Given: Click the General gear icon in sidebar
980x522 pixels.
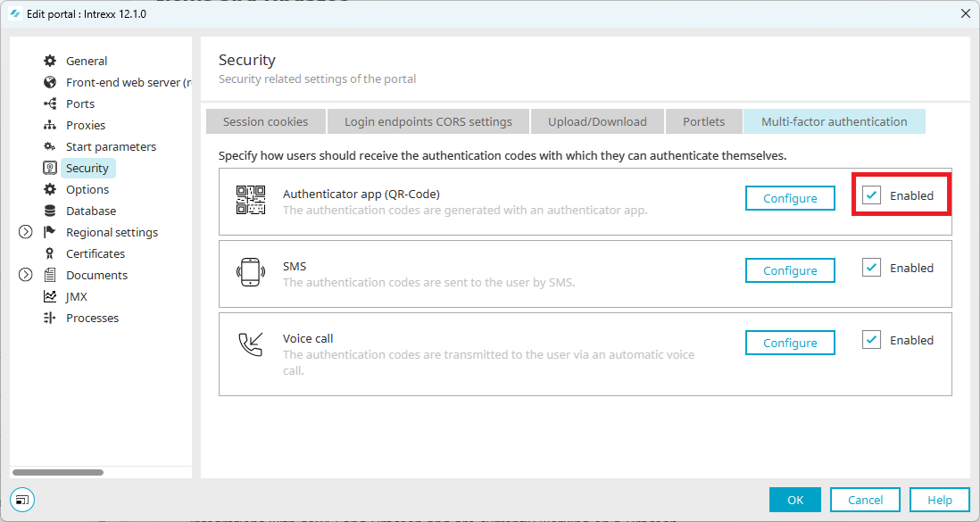Looking at the screenshot, I should (x=50, y=61).
